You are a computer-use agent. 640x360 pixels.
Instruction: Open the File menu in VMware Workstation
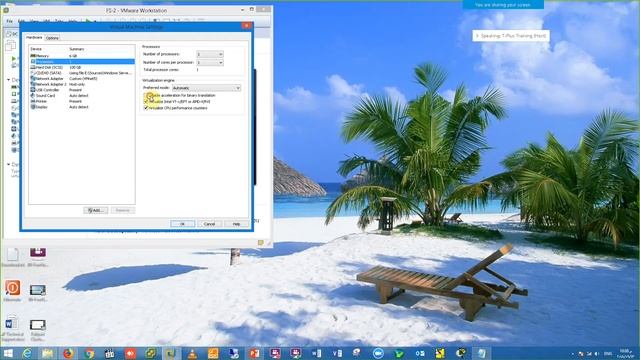[9, 21]
